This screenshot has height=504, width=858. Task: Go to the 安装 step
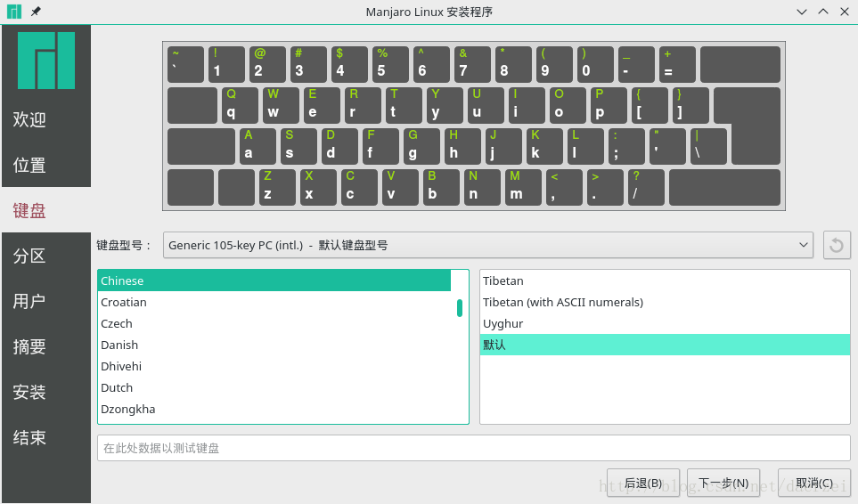29,392
